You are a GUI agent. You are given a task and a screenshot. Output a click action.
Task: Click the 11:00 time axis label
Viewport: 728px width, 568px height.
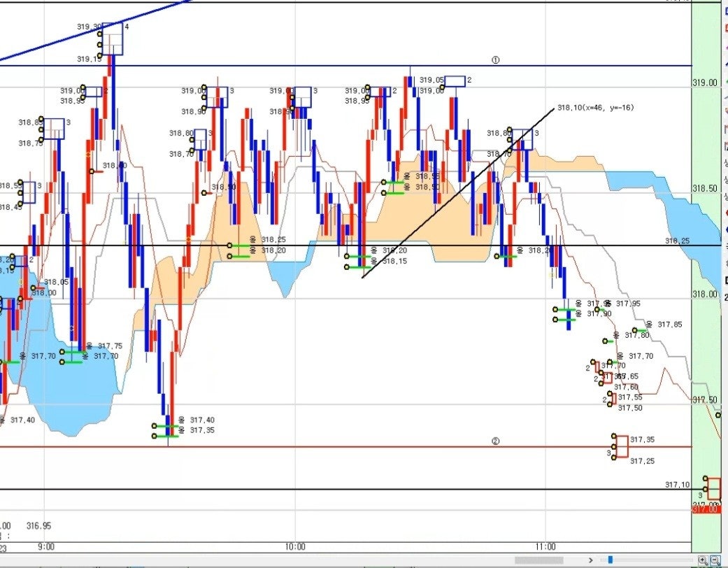545,546
